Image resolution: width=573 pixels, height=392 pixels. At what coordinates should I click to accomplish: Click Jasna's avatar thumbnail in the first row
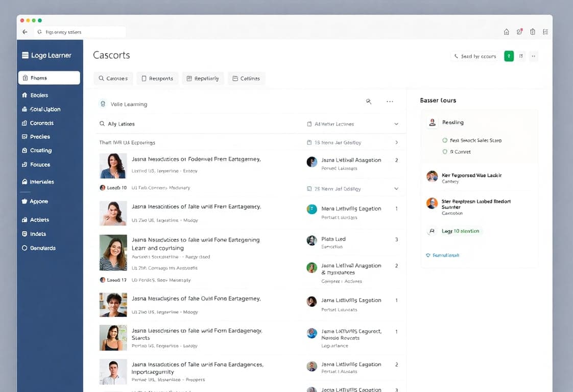tap(113, 166)
